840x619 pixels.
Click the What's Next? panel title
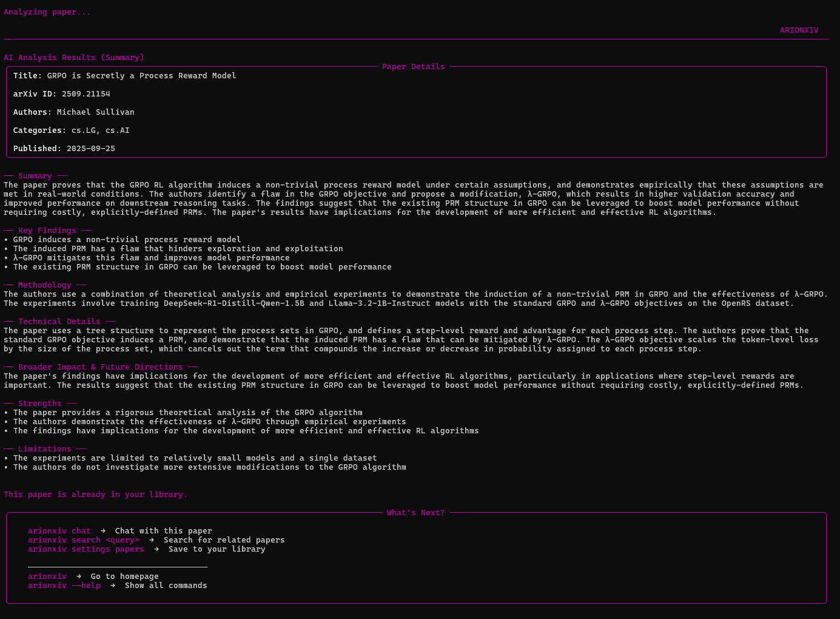click(x=415, y=513)
